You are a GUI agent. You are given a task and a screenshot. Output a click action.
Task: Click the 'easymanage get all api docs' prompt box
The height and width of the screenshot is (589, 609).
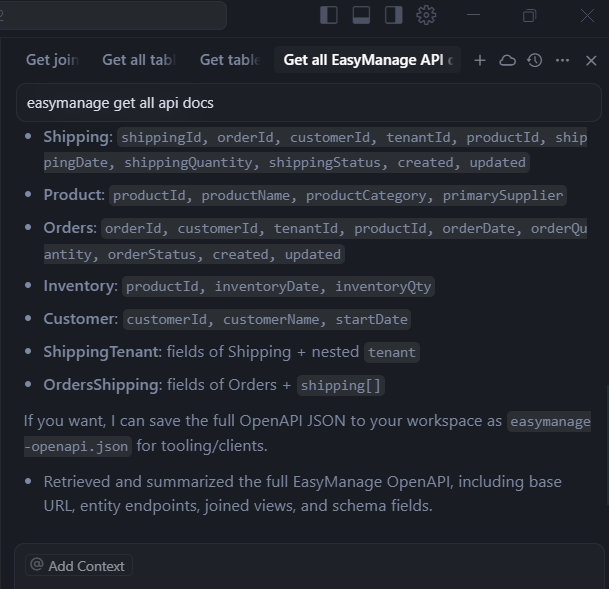point(309,103)
